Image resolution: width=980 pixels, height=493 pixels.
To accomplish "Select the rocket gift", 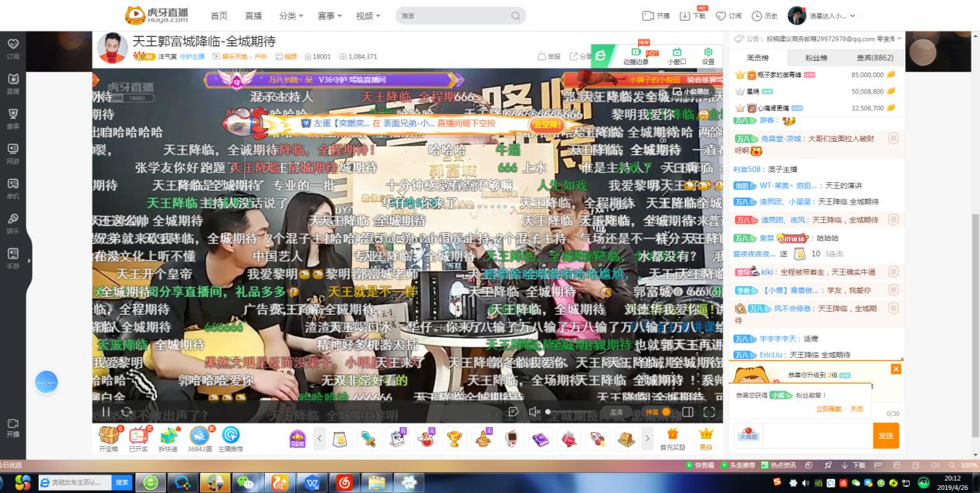I will (x=597, y=439).
